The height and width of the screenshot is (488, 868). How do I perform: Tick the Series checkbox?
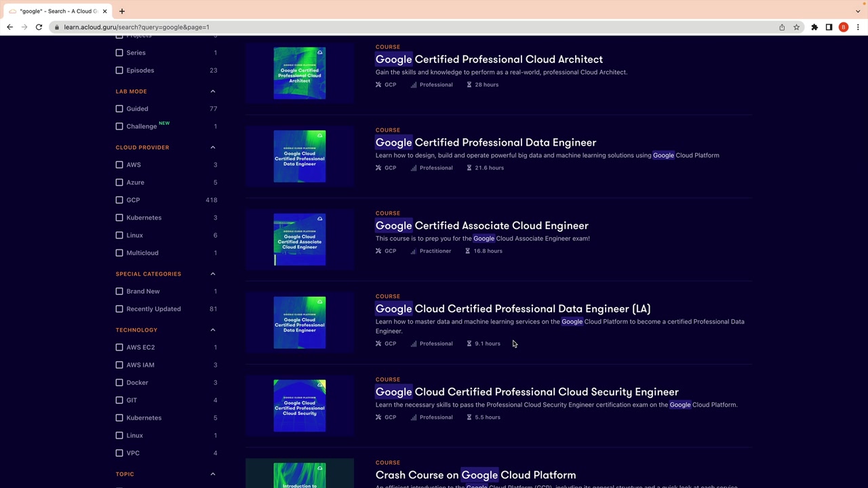[119, 53]
